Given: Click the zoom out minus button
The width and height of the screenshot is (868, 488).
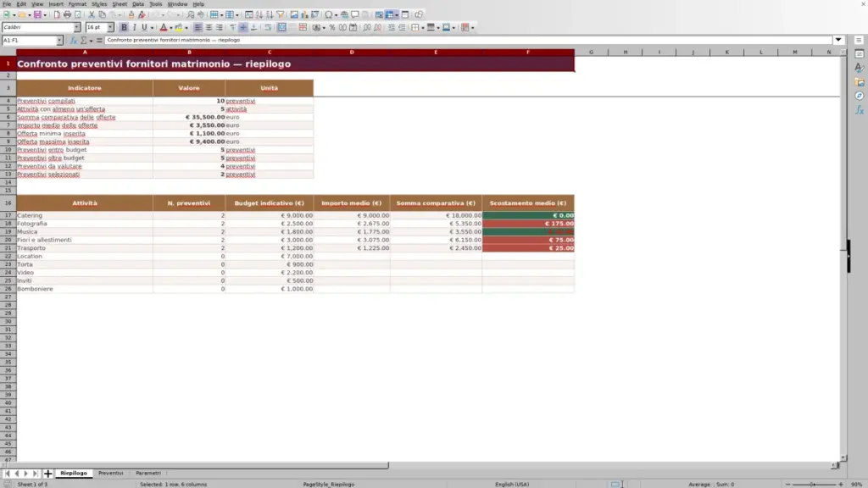Looking at the screenshot, I should tap(787, 485).
